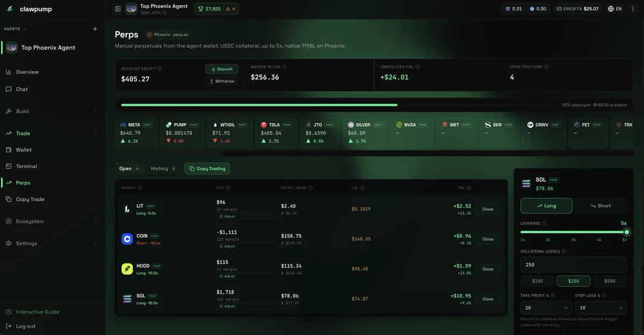Copy the agent wallet address 3quU..sDYk

coord(165,12)
